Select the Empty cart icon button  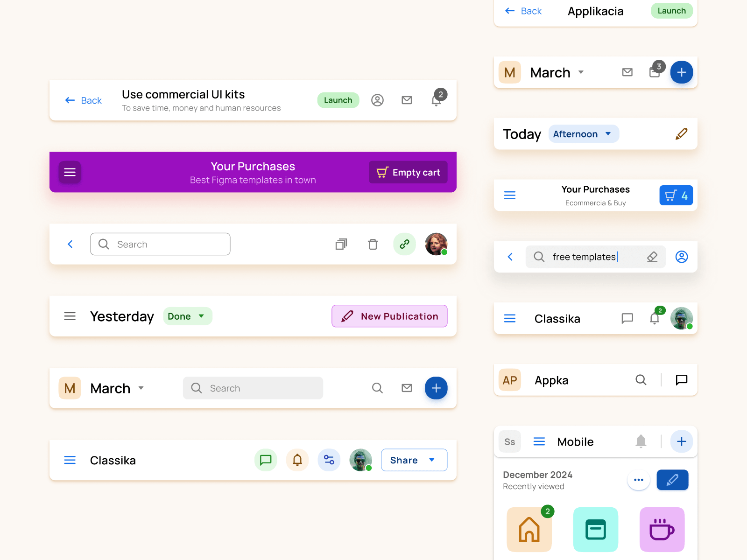point(382,172)
